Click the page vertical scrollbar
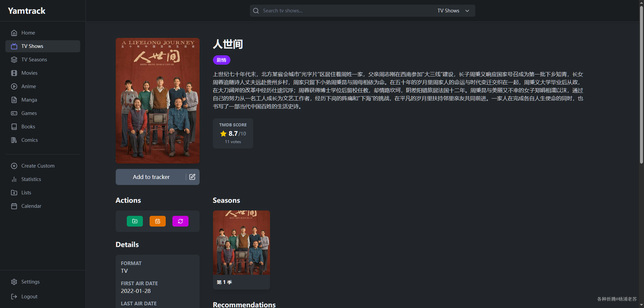644x308 pixels. pyautogui.click(x=641, y=84)
